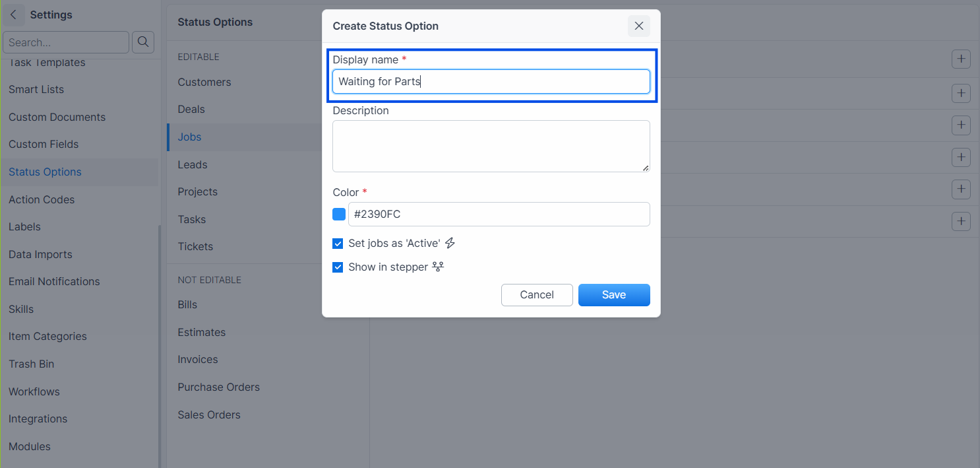
Task: Click the stepper diagram icon
Action: click(x=438, y=267)
